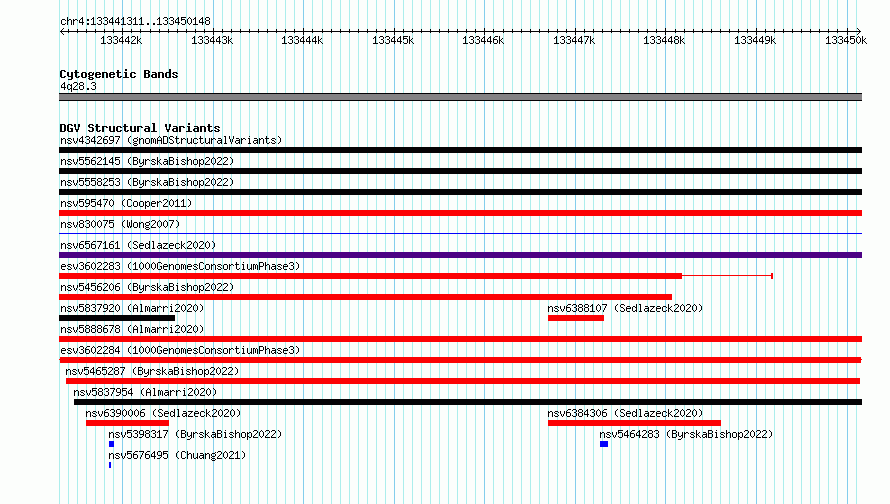Screen dimensions: 890x504
Task: Click the red bar under nsv6390006
Action: [127, 423]
